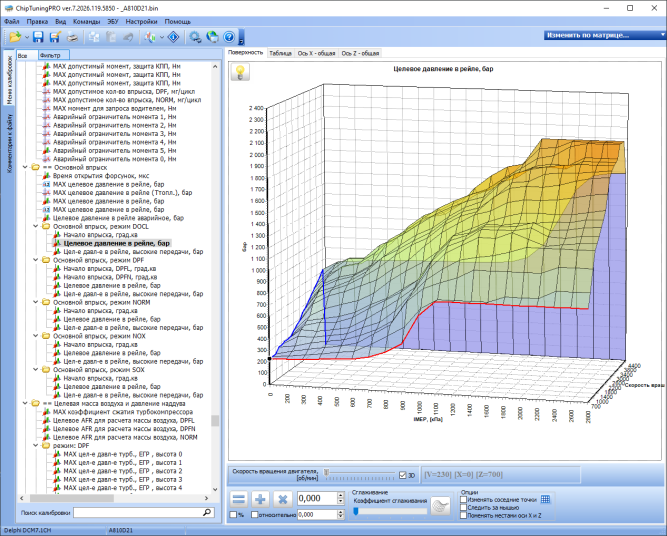Screen dimensions: 667x536
Task: Select 'MAX момент для запроса водителем, Нм'
Action: pyautogui.click(x=114, y=108)
